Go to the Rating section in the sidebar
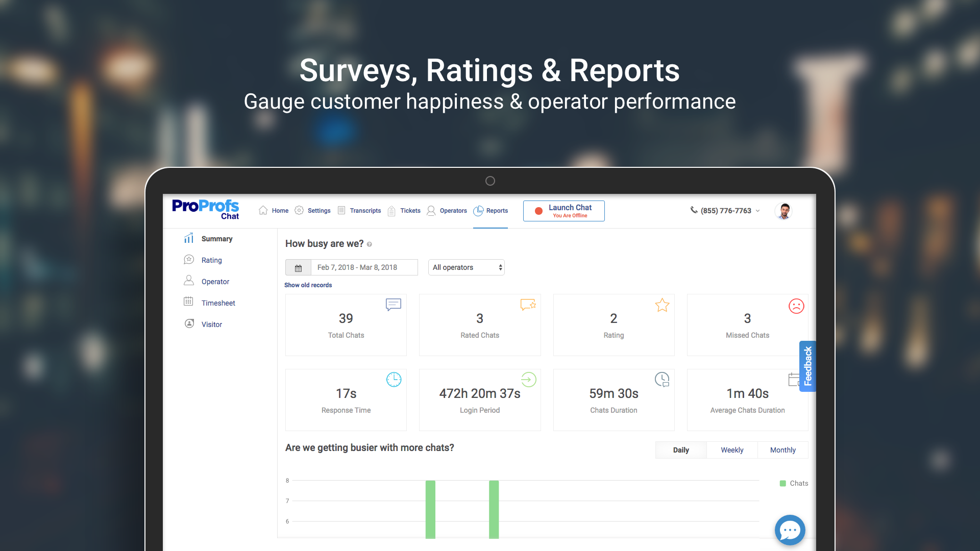The width and height of the screenshot is (980, 551). pos(211,260)
